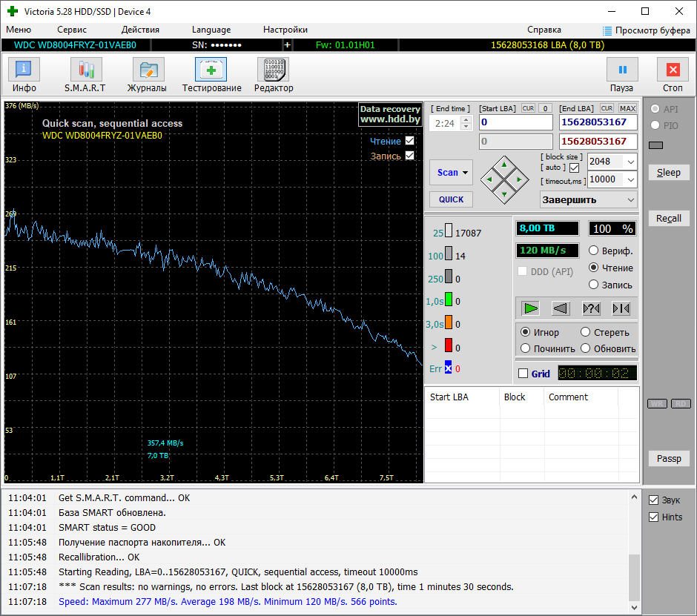Screen dimensions: 697x616
Task: Select the Запись write radio button
Action: click(x=594, y=285)
